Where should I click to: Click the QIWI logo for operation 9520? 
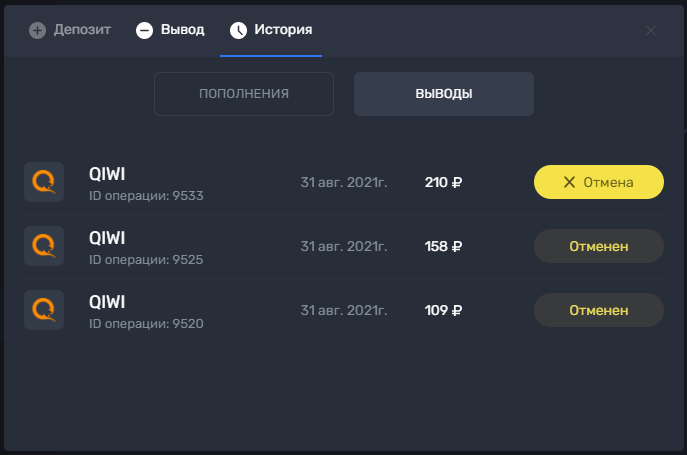(x=44, y=310)
